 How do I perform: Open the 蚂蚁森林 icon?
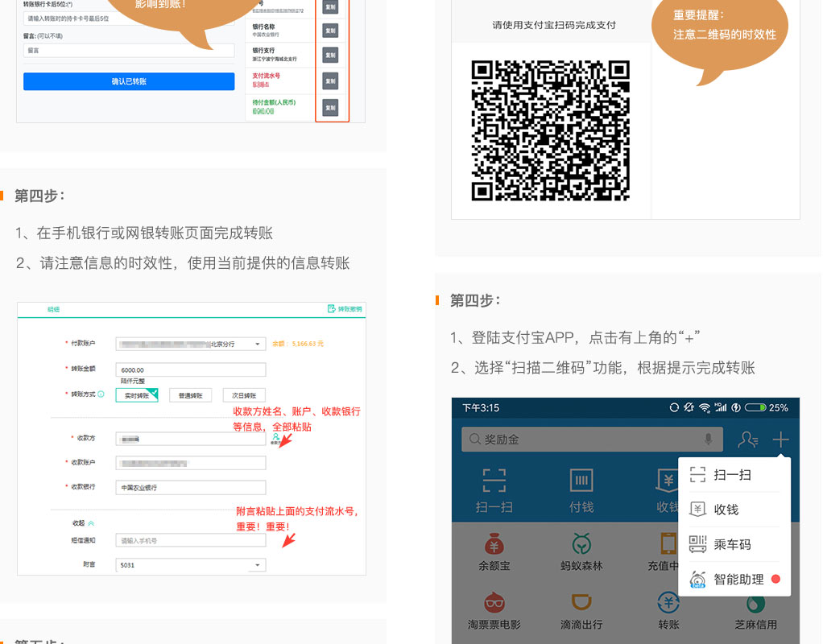581,543
